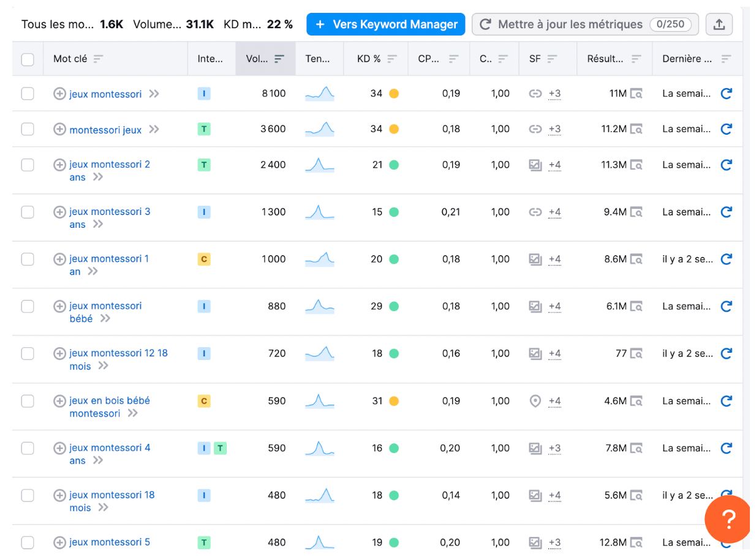The image size is (756, 556).
Task: Check the jeux montessori 1 an checkbox
Action: 28,259
